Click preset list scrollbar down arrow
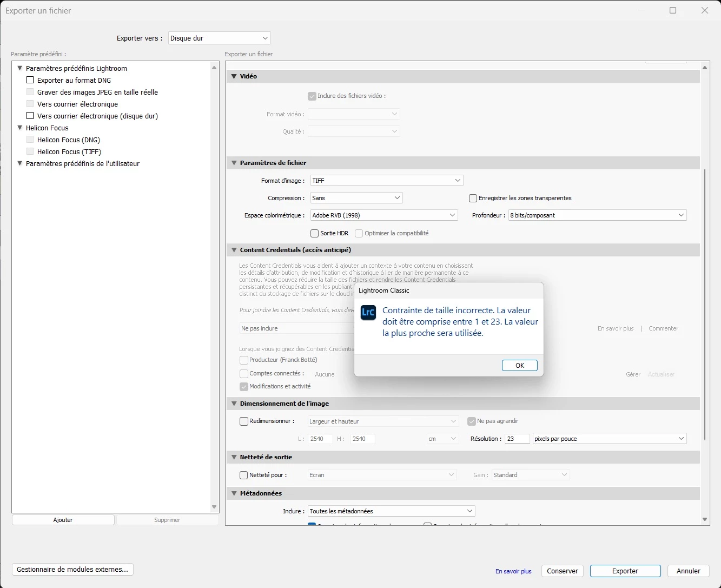Image resolution: width=721 pixels, height=588 pixels. [x=214, y=507]
